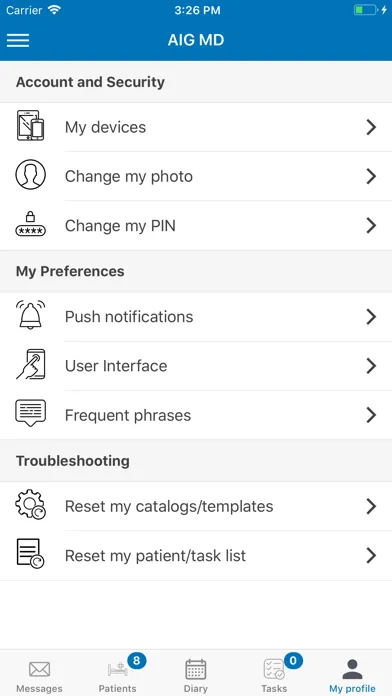Image resolution: width=392 pixels, height=696 pixels.
Task: Expand User Interface chevron arrow
Action: click(371, 366)
